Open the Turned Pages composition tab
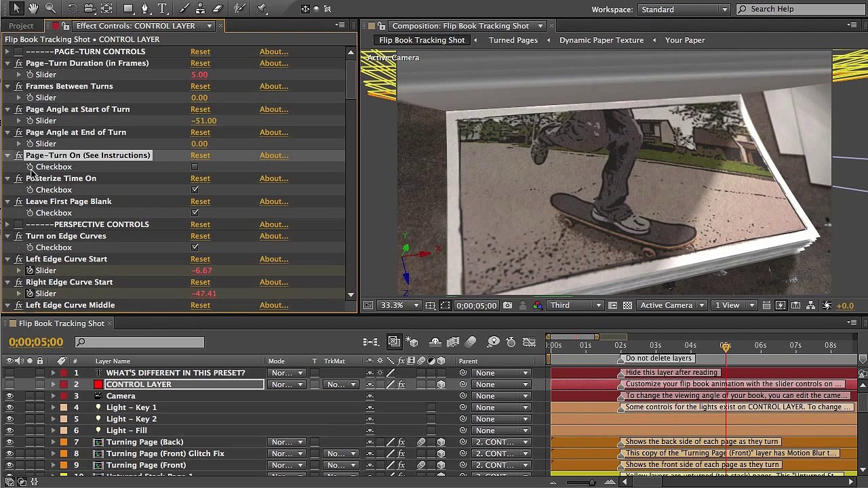 [x=513, y=40]
